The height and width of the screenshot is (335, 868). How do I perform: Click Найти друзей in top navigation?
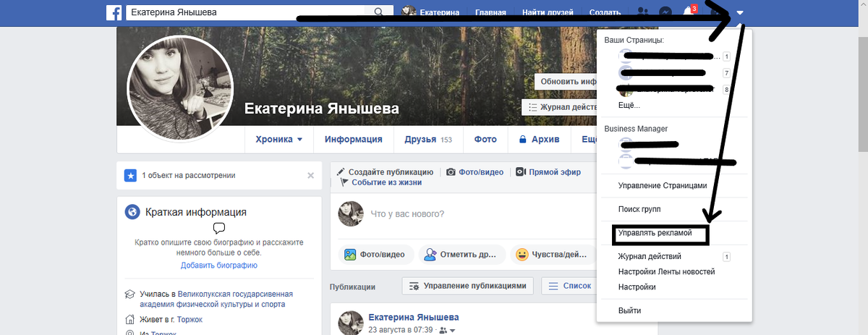(x=548, y=12)
